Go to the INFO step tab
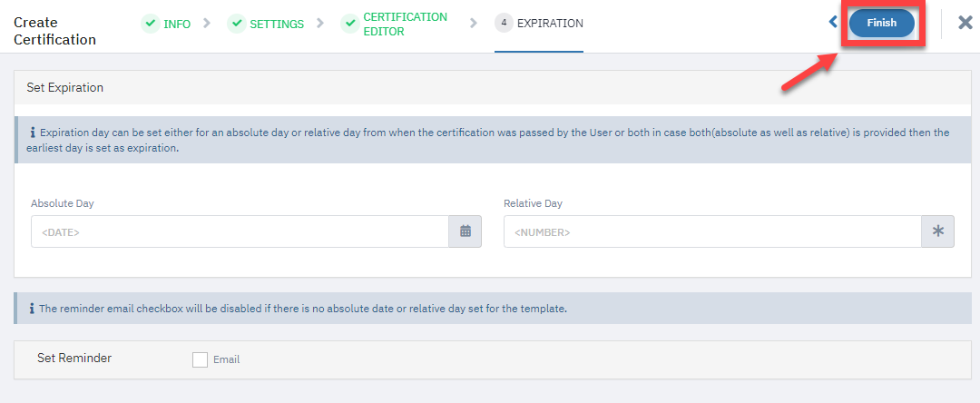980x403 pixels. click(x=177, y=24)
